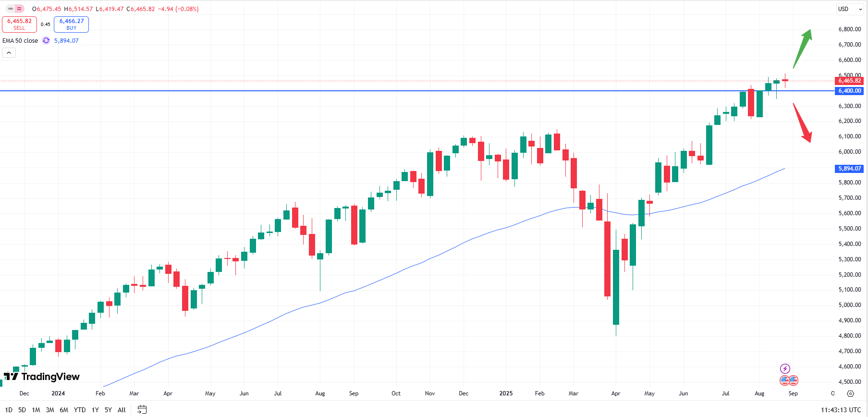Click the EMA 50 purple refresh icon

46,41
